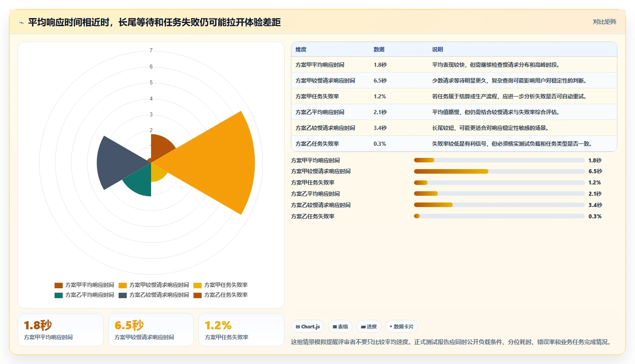
Task: Select the 表格 chip
Action: 340,327
